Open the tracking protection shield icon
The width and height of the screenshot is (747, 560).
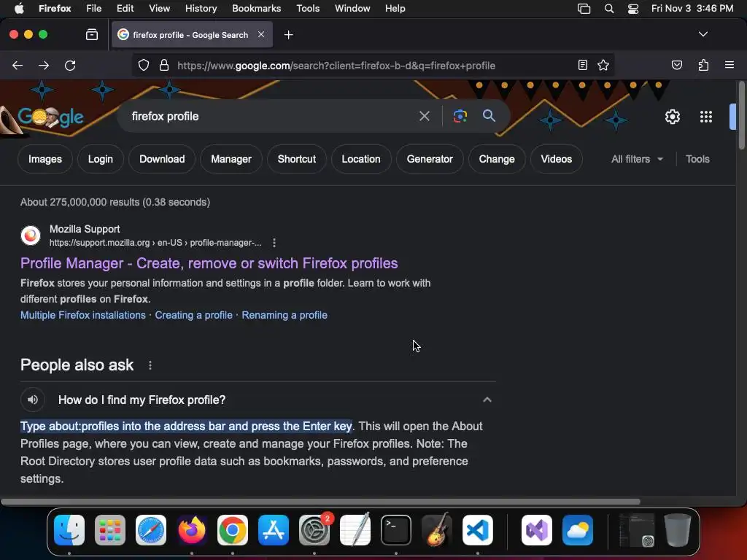pos(144,65)
